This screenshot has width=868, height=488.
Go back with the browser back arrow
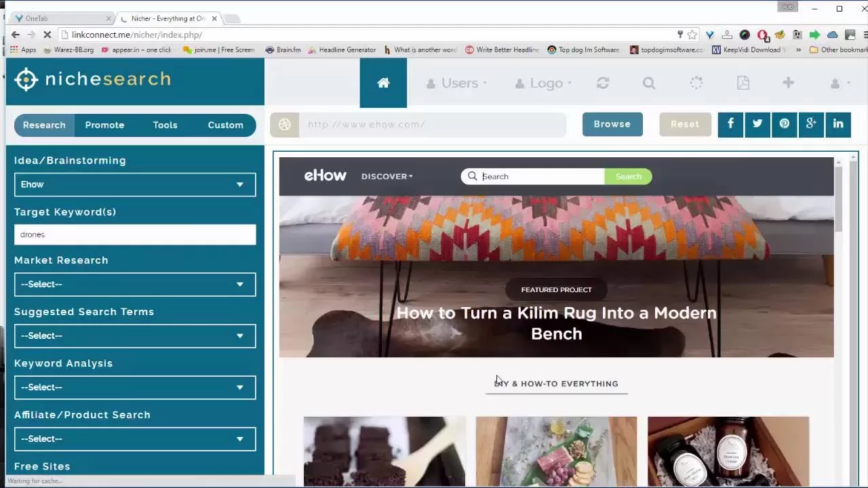pyautogui.click(x=16, y=35)
